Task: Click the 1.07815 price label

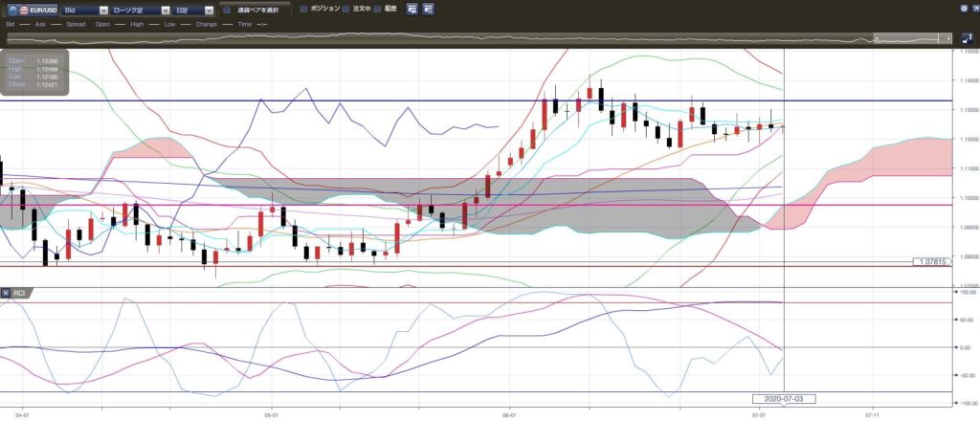Action: pyautogui.click(x=930, y=262)
